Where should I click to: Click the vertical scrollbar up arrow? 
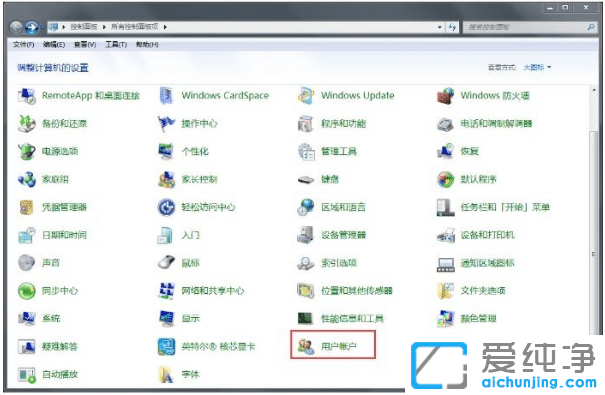click(594, 90)
